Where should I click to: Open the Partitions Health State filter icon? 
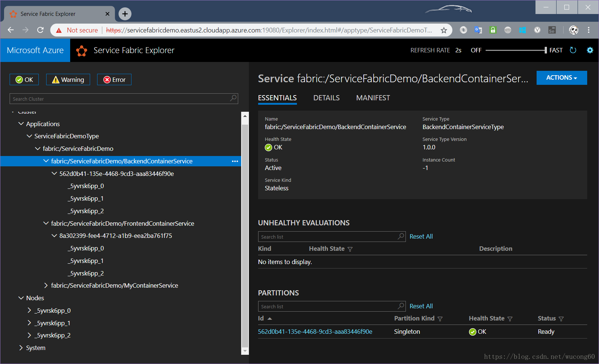pos(510,319)
